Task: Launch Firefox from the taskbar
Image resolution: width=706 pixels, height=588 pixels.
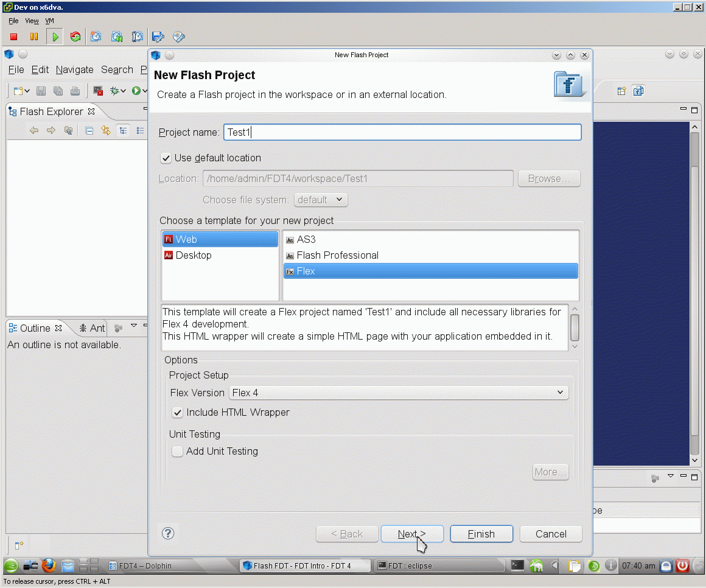Action: point(49,565)
